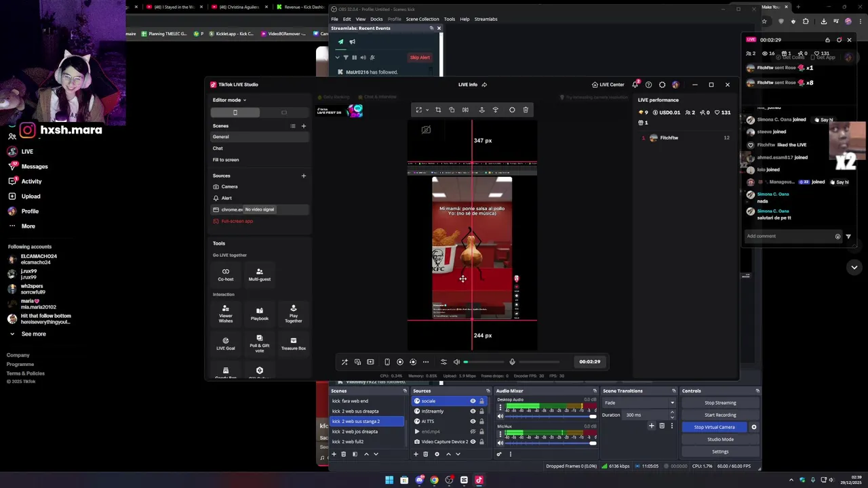Expand the See more following accounts list
This screenshot has width=868, height=488.
click(x=27, y=334)
